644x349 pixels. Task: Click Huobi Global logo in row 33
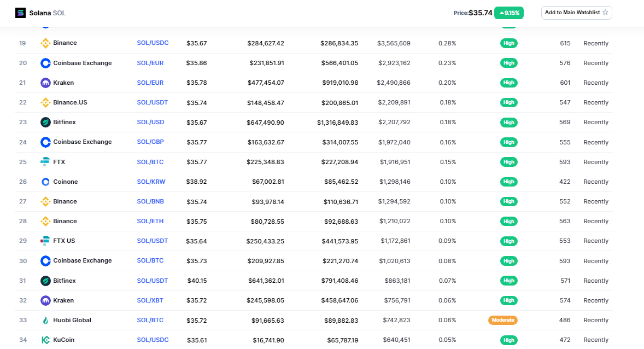[x=45, y=320]
